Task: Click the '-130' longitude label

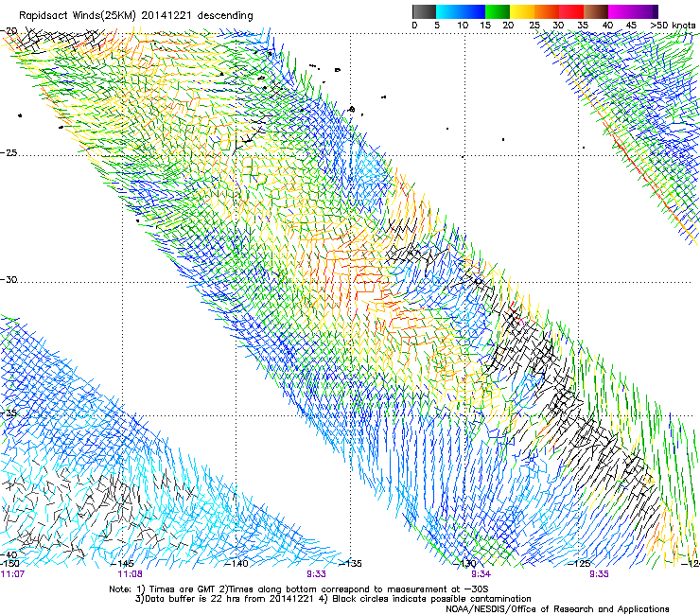Action: (464, 563)
